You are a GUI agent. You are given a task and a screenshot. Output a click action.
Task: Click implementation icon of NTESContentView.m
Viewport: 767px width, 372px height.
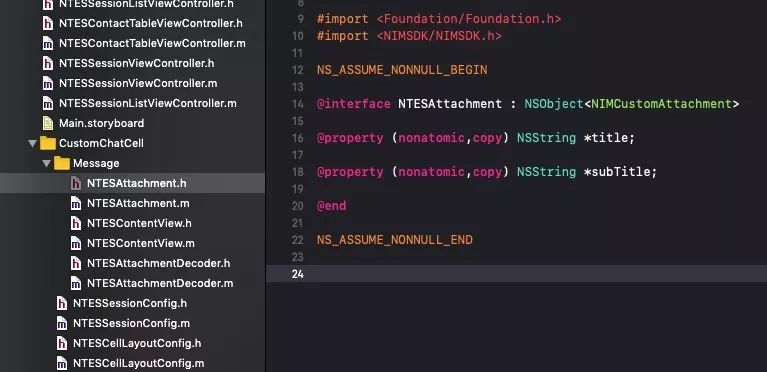(x=76, y=243)
